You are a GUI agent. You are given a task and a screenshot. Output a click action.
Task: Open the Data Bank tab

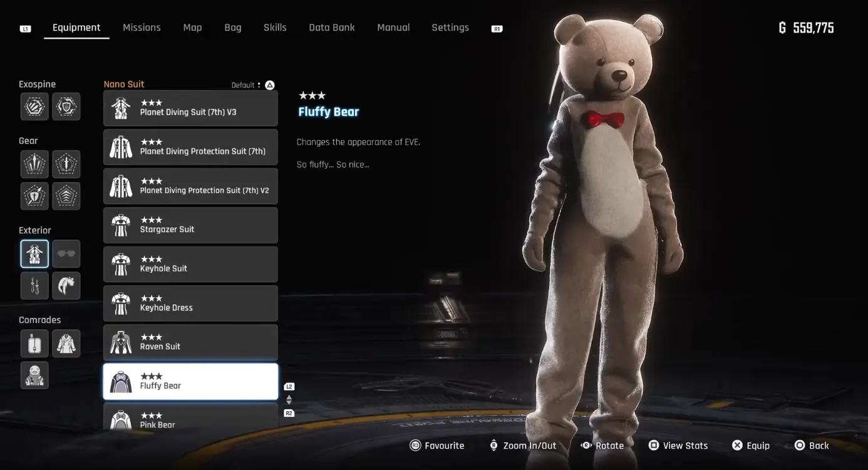[332, 28]
